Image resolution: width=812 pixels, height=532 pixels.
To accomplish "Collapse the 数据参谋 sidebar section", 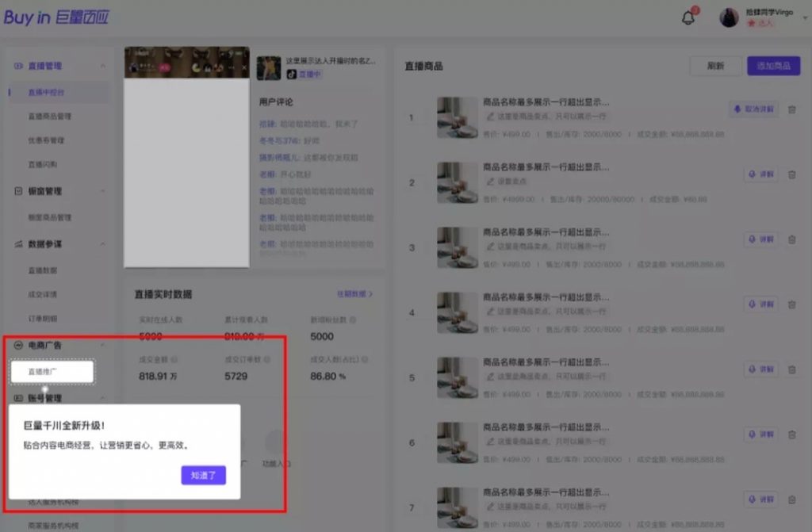I will tap(102, 244).
